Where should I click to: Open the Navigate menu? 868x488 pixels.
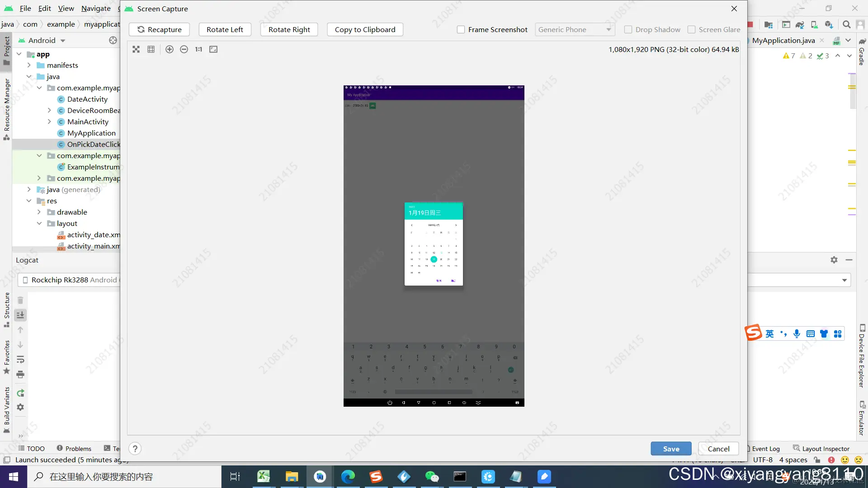(96, 8)
